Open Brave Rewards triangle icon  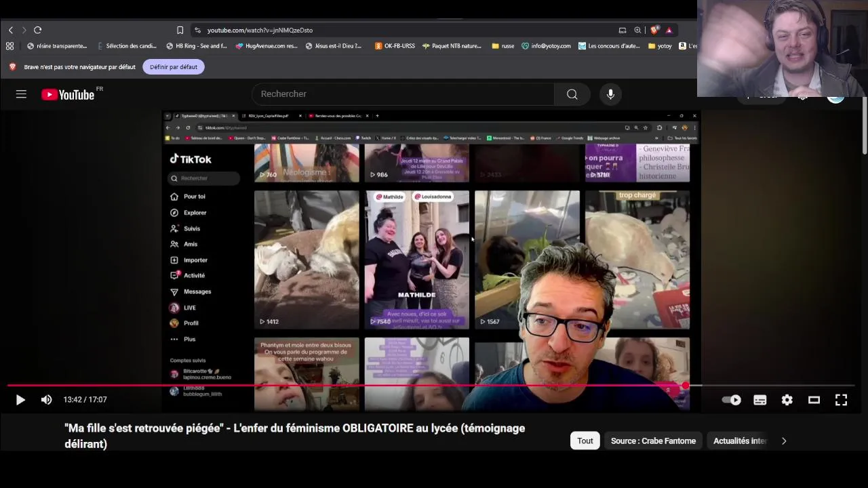point(669,30)
